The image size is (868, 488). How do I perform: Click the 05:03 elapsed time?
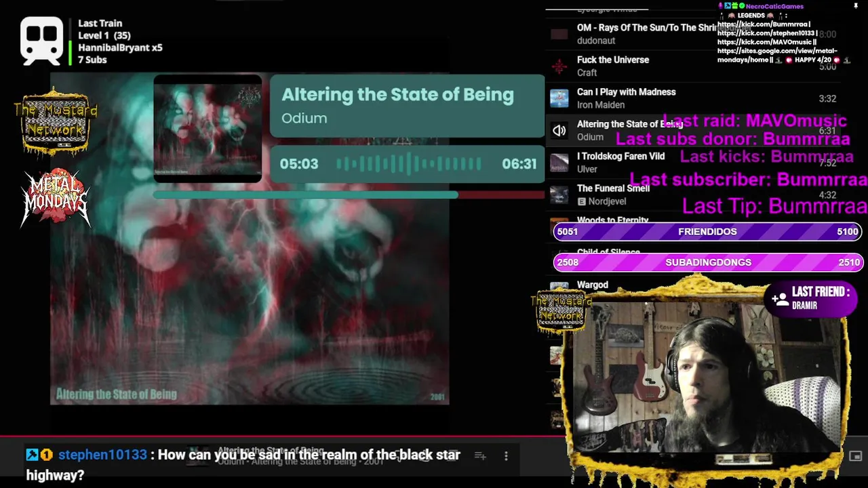299,164
